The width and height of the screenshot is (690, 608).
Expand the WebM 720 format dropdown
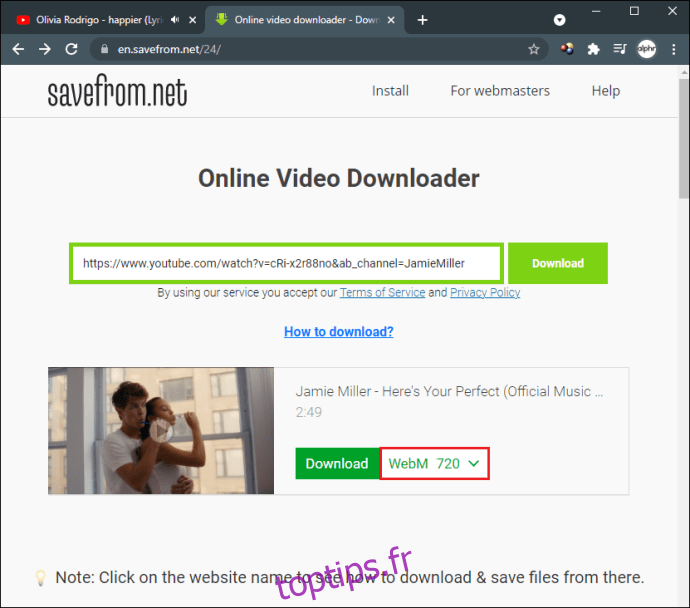click(434, 463)
